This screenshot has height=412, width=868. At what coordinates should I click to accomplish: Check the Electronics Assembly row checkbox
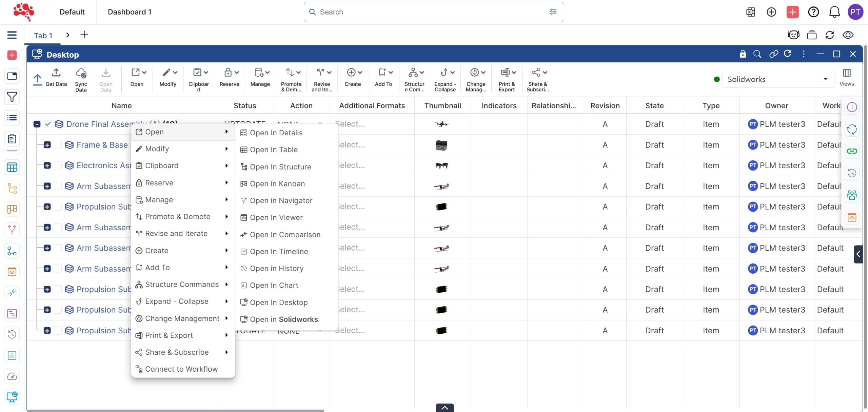tap(58, 165)
